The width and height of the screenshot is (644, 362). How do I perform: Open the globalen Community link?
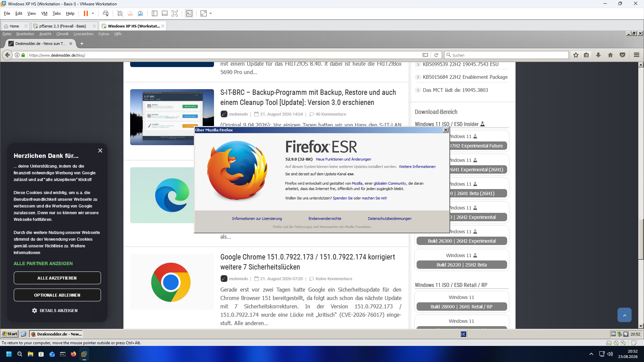coord(390,183)
